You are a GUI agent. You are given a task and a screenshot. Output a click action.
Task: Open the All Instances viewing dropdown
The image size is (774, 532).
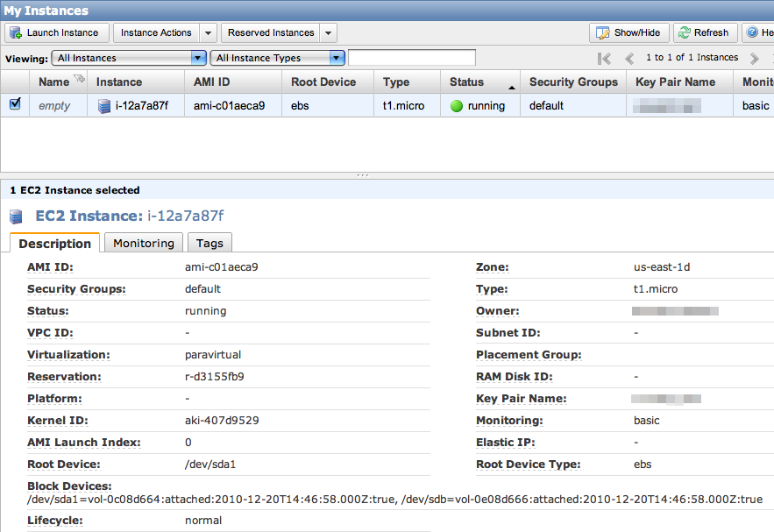tap(129, 58)
